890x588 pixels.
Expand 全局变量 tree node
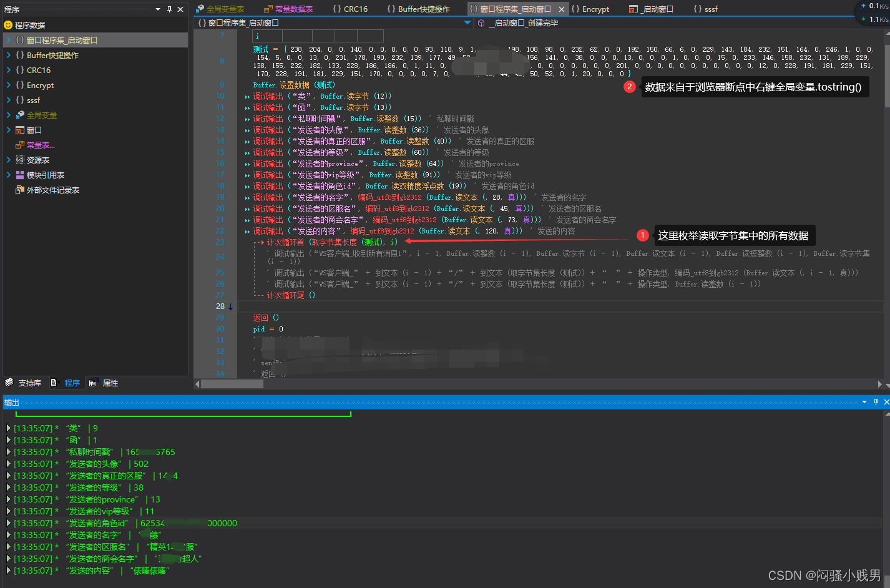click(x=9, y=115)
